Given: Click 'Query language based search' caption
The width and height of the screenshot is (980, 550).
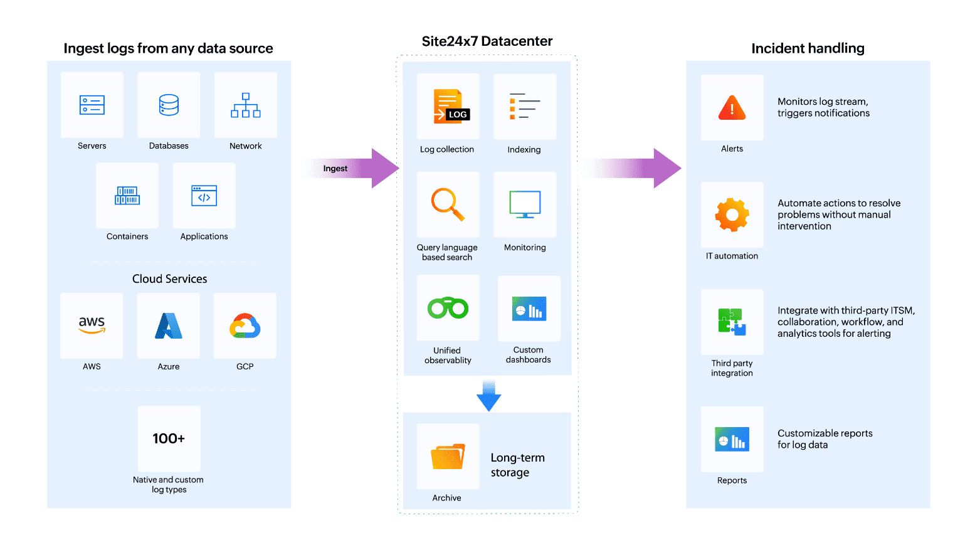Looking at the screenshot, I should click(x=447, y=252).
